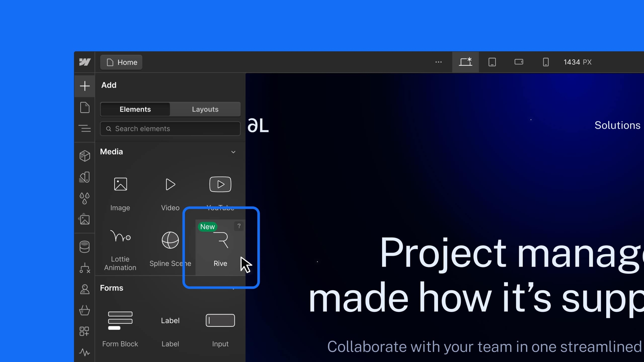
Task: Click the Search elements field
Action: point(170,128)
